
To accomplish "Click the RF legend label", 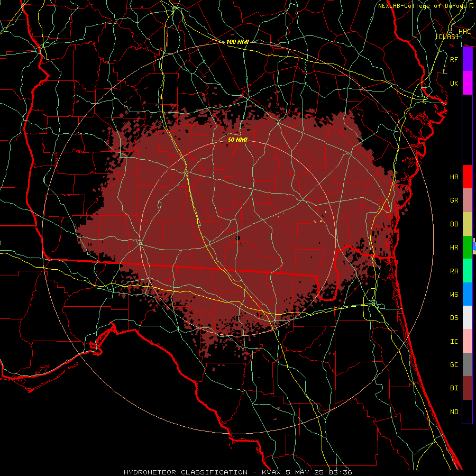I will pyautogui.click(x=454, y=59).
